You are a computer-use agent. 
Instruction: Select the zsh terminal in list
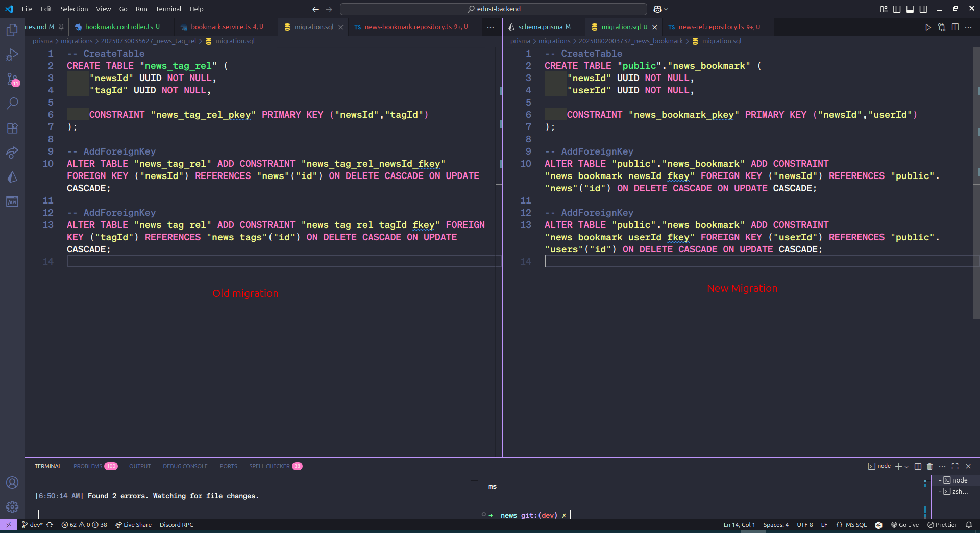[x=955, y=491]
